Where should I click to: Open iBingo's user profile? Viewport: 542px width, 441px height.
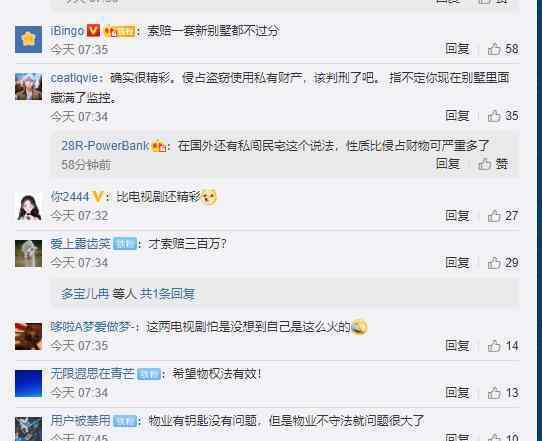(x=67, y=31)
